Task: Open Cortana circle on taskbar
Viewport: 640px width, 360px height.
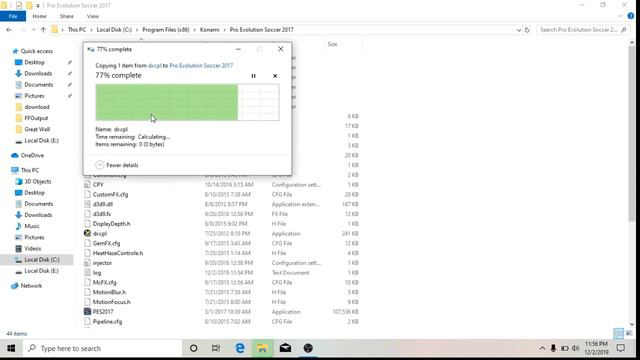Action: 193,348
